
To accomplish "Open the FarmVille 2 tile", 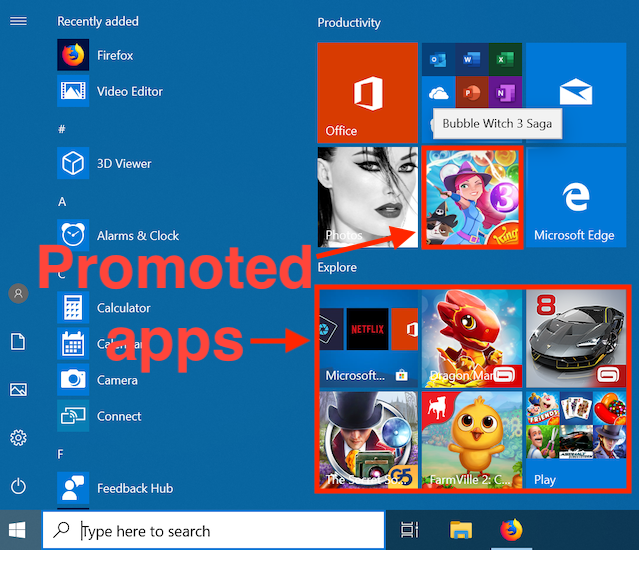I will pos(472,440).
